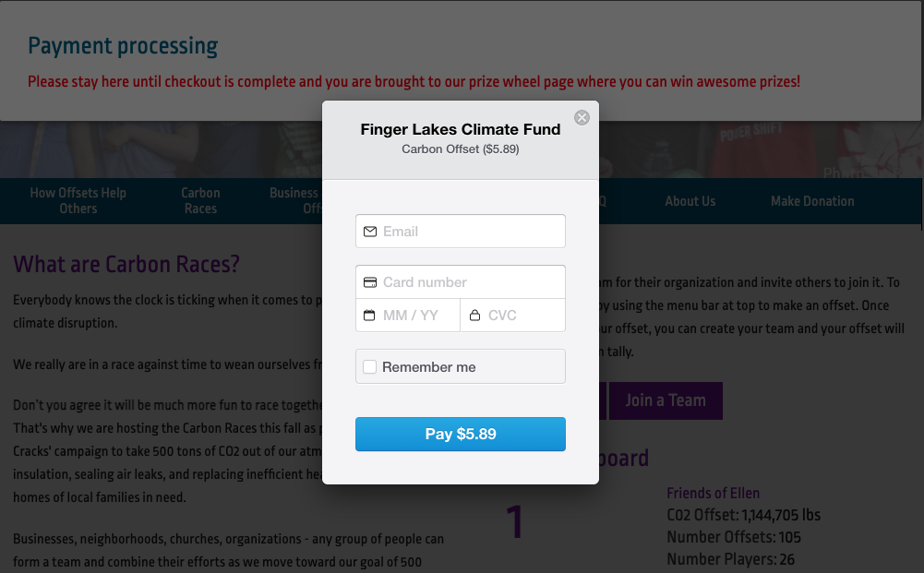
Task: Click the Join a Team button
Action: [666, 400]
